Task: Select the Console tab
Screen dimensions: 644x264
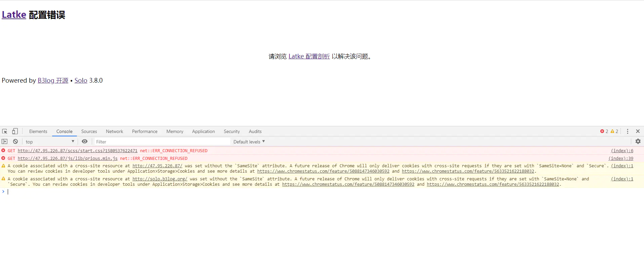Action: (x=64, y=131)
